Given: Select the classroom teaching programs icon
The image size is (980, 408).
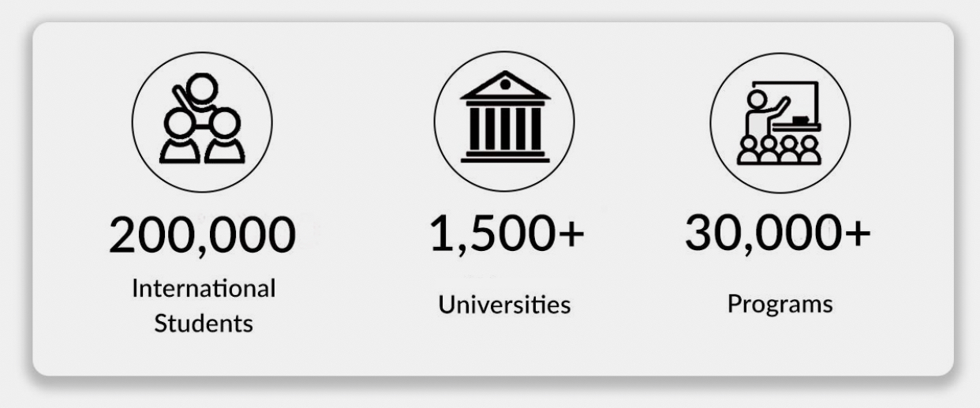Looking at the screenshot, I should pos(780,123).
